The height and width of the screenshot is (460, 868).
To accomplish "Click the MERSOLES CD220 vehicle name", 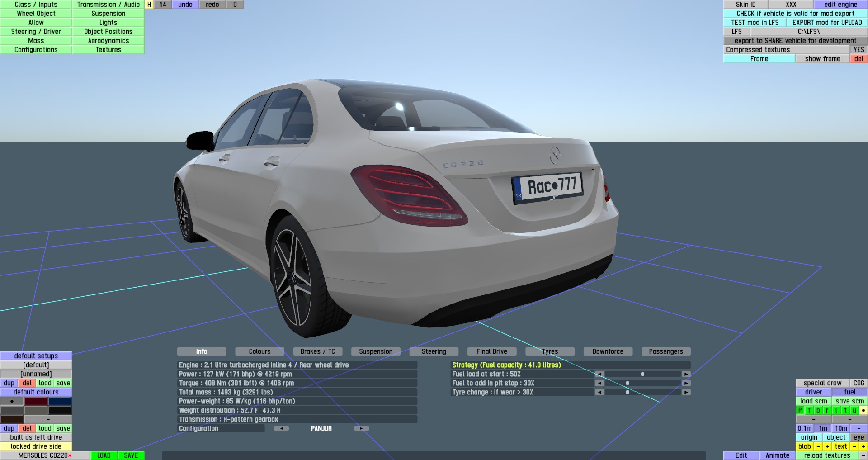I will coord(45,455).
